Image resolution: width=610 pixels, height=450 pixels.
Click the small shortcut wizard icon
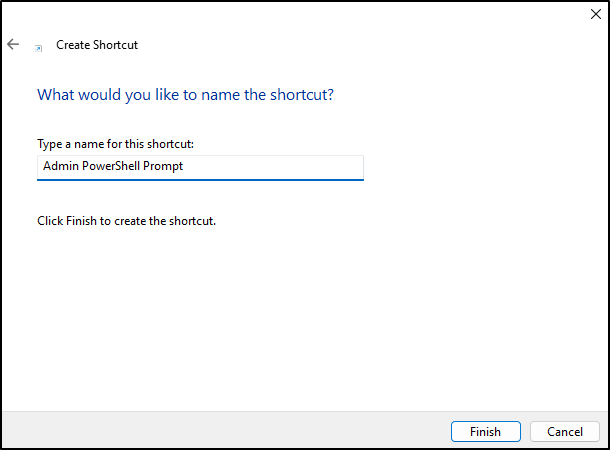[x=39, y=48]
